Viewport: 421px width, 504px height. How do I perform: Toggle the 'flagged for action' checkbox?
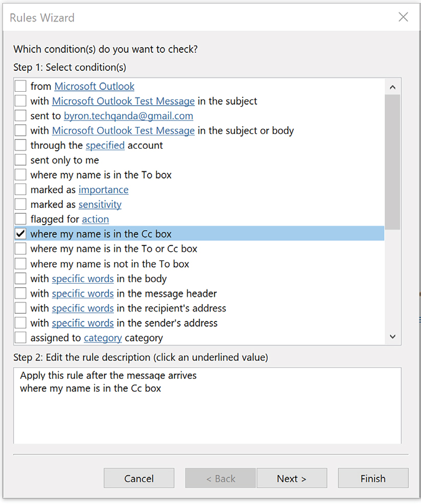tap(21, 219)
